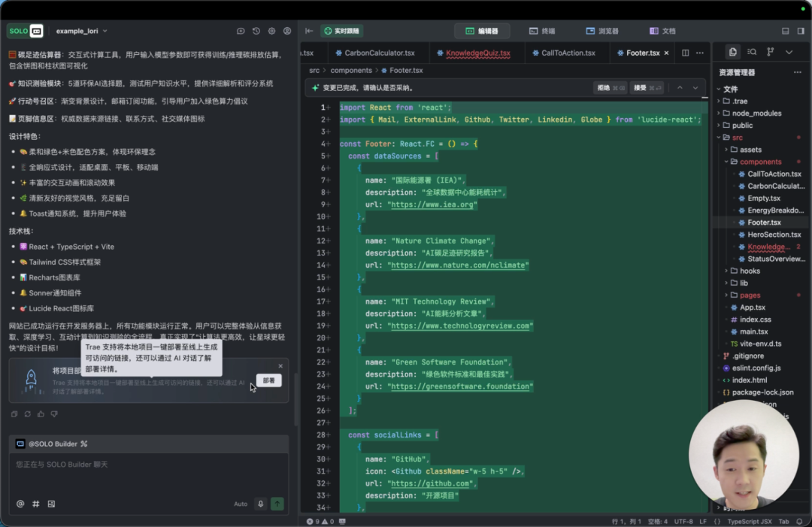Toggle the bottom panel layout icon
Viewport: 812px width, 527px height.
(786, 31)
